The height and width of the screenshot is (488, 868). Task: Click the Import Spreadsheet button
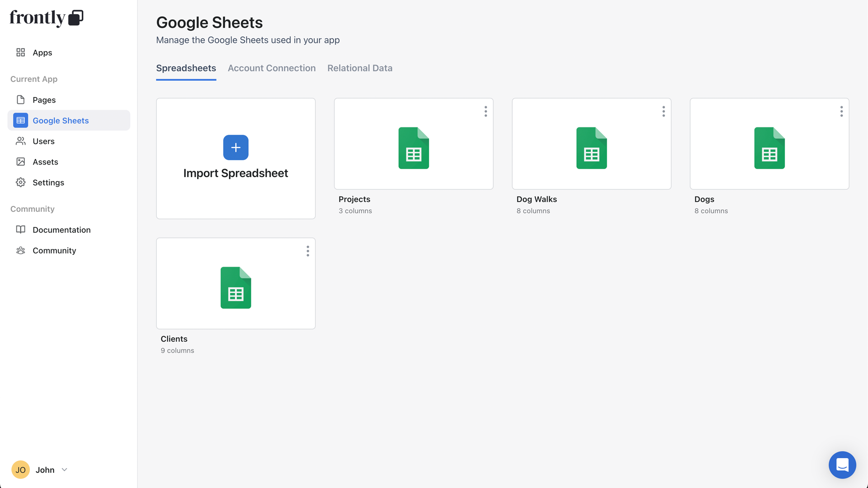coord(236,158)
